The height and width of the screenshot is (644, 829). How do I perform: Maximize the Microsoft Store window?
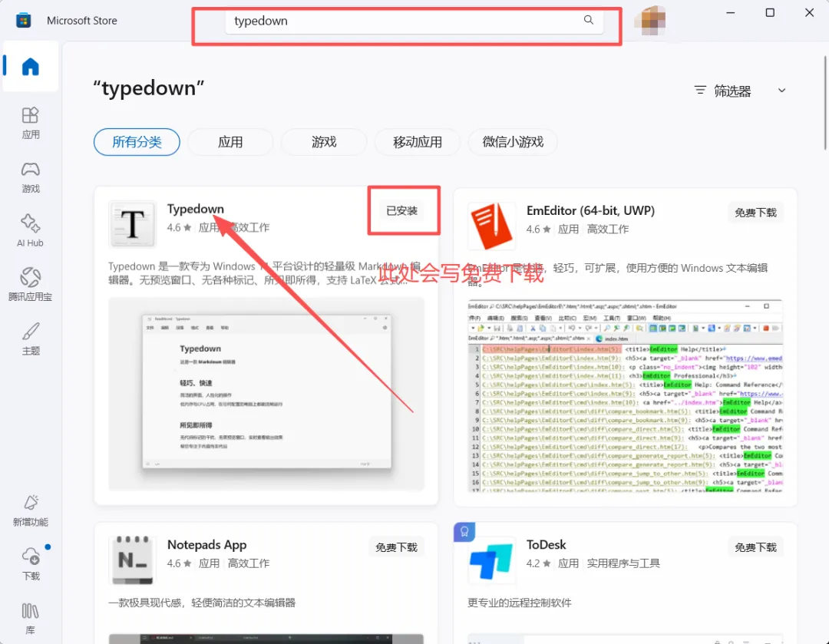[x=770, y=13]
